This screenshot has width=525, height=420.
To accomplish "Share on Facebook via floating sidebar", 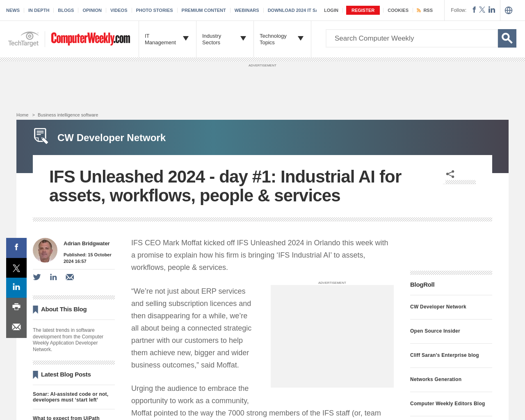I will pyautogui.click(x=16, y=248).
